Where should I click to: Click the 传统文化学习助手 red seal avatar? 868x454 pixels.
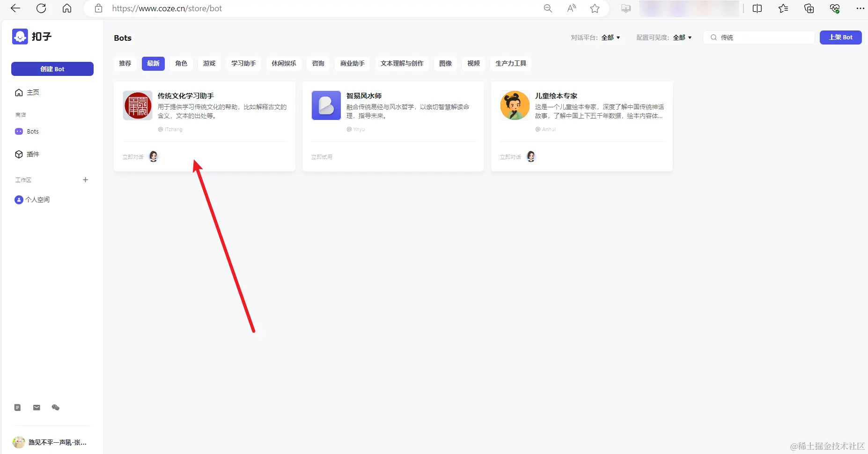(x=138, y=105)
